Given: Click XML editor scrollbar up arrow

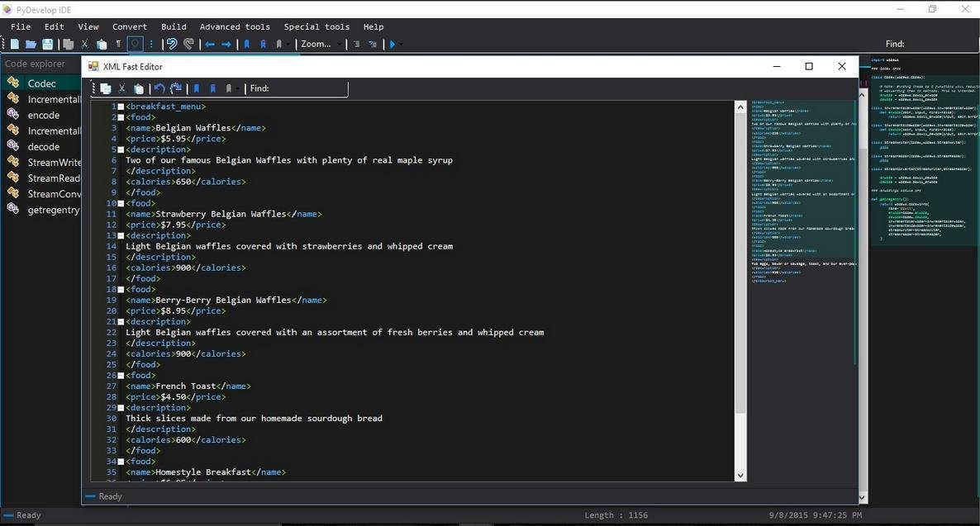Looking at the screenshot, I should click(x=740, y=107).
